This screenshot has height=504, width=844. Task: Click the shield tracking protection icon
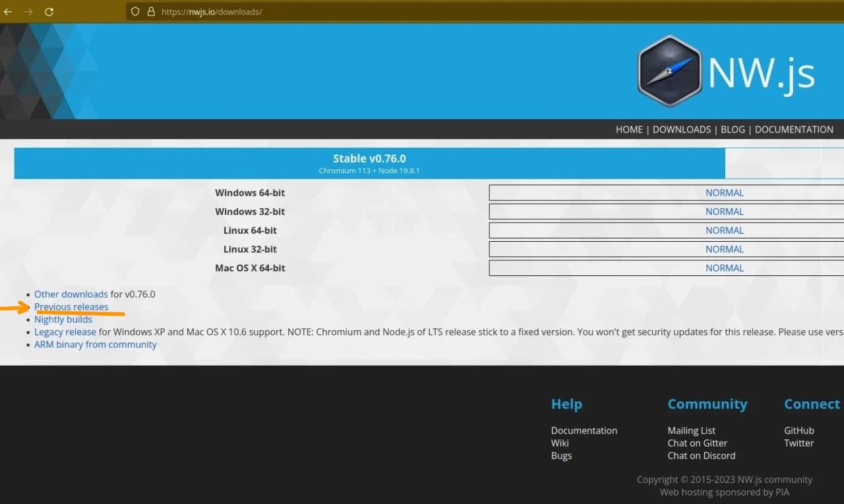(x=135, y=12)
